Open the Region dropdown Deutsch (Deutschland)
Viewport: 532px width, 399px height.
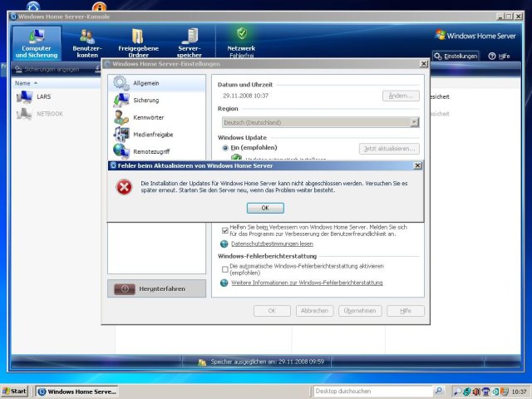pos(321,122)
